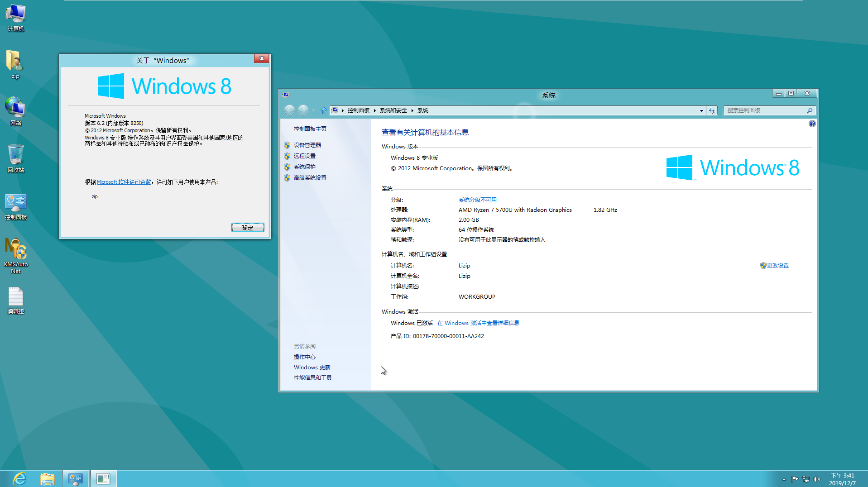
Task: Open File Explorer from the taskbar
Action: tap(48, 478)
